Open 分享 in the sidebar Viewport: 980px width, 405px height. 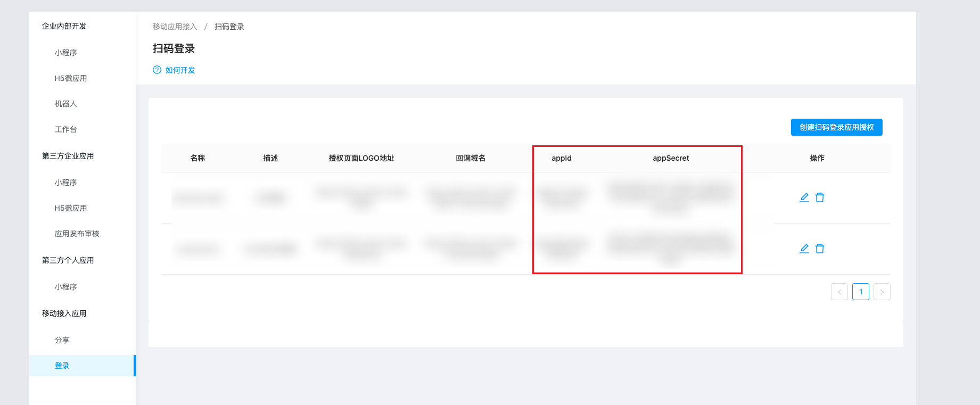tap(62, 340)
